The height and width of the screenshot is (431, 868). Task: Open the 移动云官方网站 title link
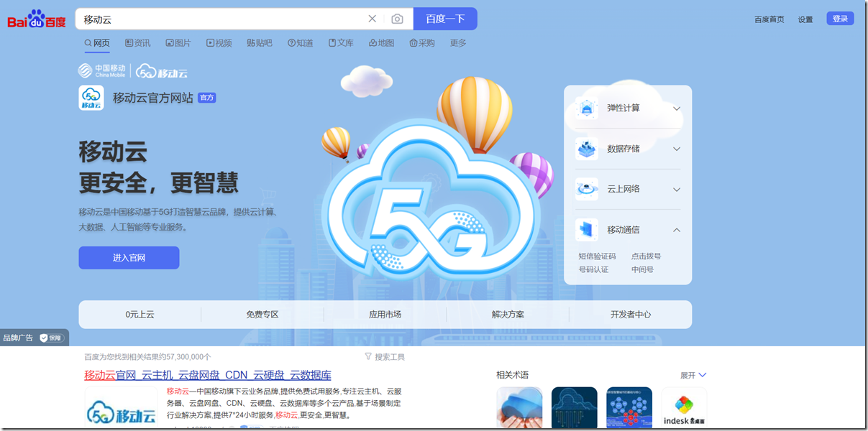(x=152, y=98)
